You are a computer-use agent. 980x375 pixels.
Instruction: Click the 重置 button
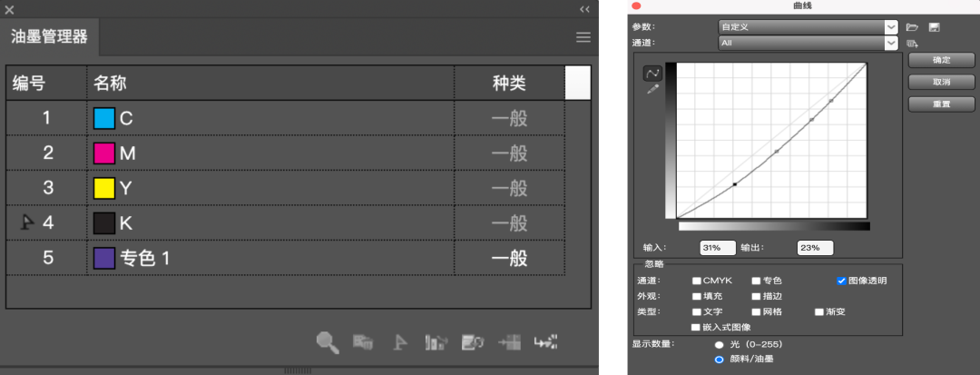pyautogui.click(x=941, y=104)
